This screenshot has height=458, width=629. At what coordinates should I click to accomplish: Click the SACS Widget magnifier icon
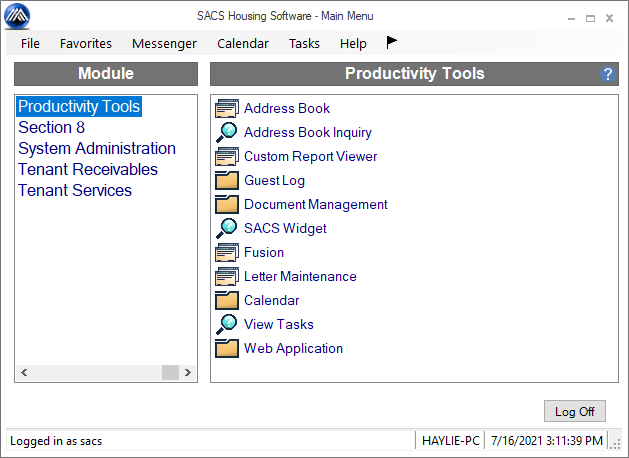click(x=227, y=228)
